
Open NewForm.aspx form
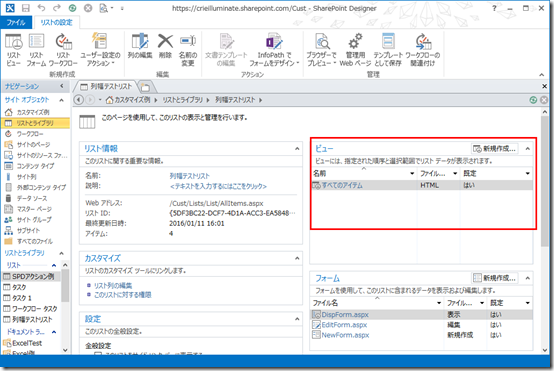coord(345,335)
